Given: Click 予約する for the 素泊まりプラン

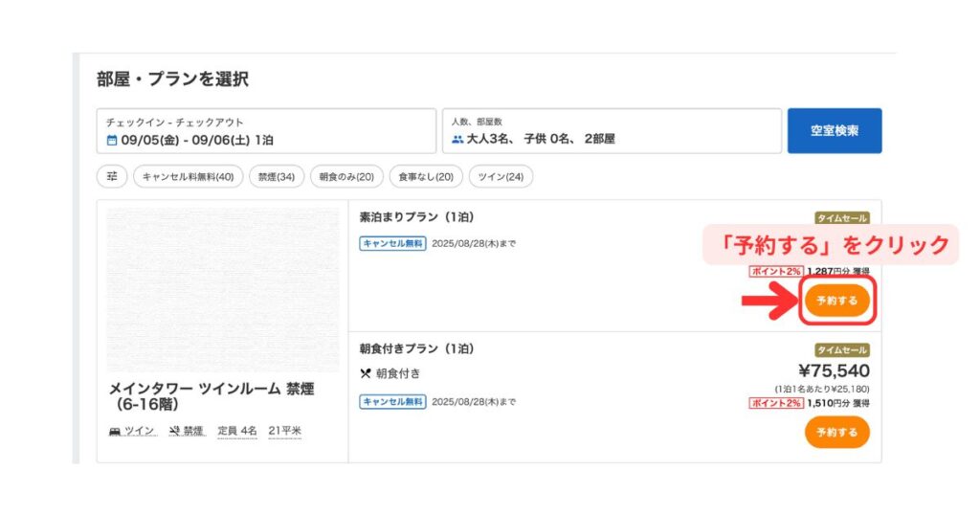Looking at the screenshot, I should pyautogui.click(x=836, y=301).
